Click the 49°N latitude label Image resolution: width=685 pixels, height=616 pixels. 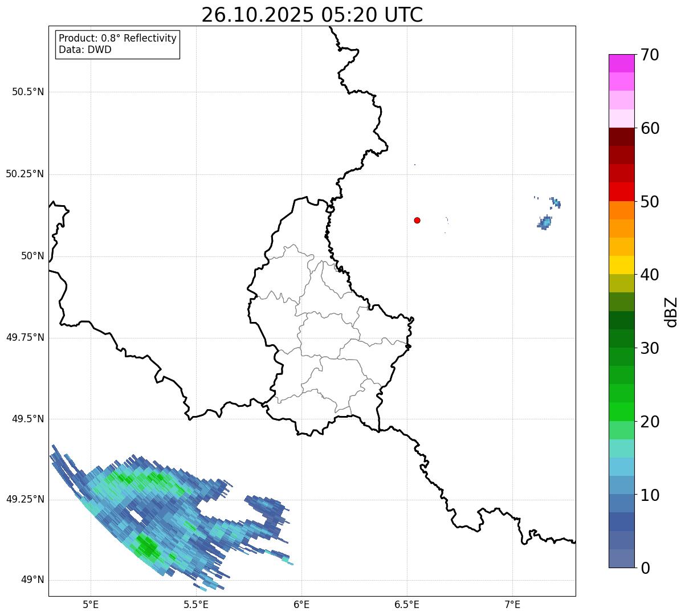32,580
